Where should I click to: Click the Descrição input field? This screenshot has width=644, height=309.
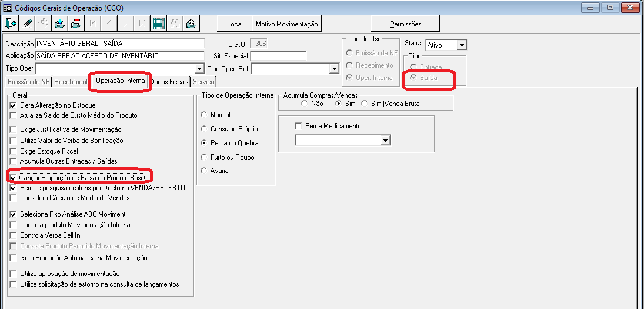pos(120,44)
